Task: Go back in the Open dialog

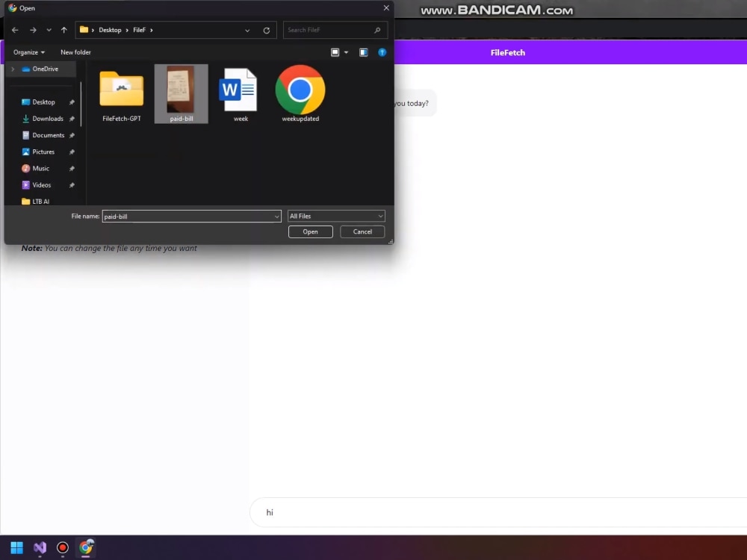Action: pyautogui.click(x=15, y=30)
